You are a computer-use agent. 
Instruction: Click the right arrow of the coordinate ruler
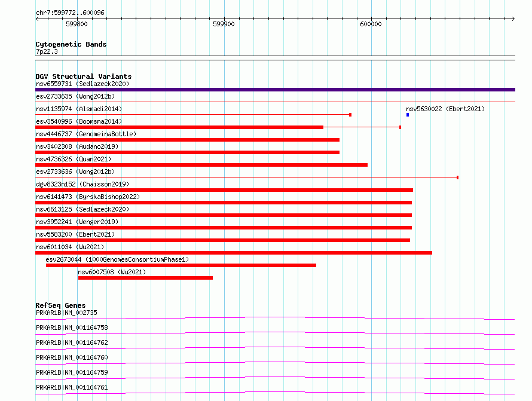click(513, 19)
